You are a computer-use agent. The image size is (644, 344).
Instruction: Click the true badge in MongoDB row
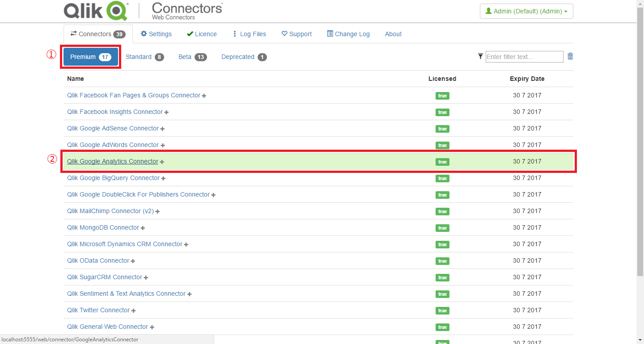(x=442, y=228)
